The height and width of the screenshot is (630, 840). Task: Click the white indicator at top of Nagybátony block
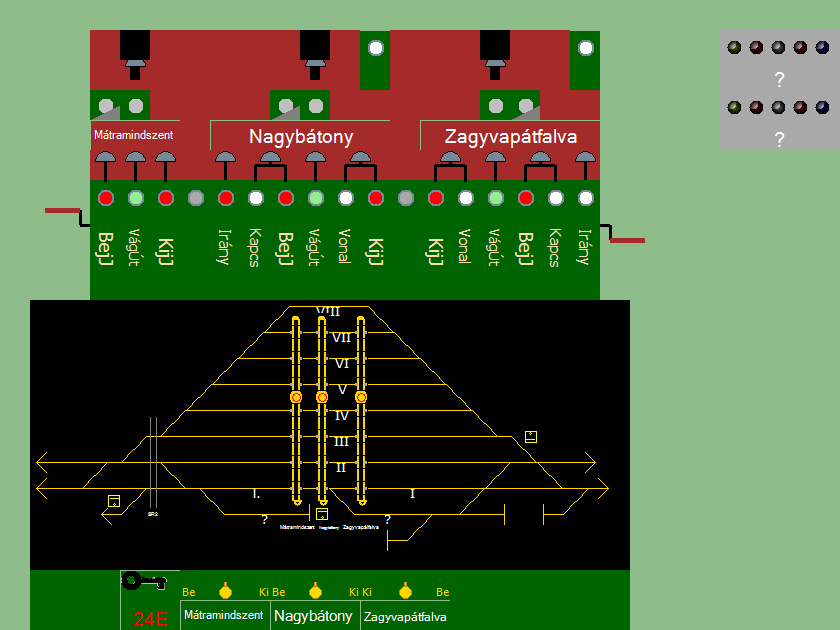[x=375, y=47]
